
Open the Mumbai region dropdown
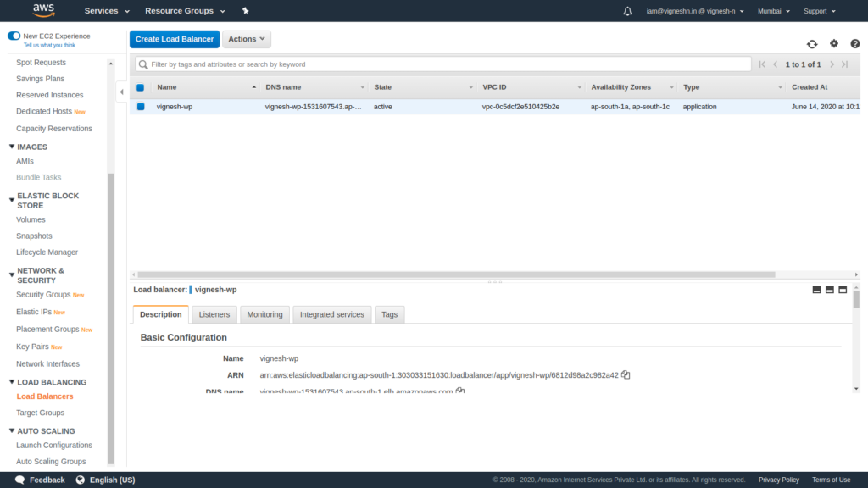pyautogui.click(x=773, y=11)
